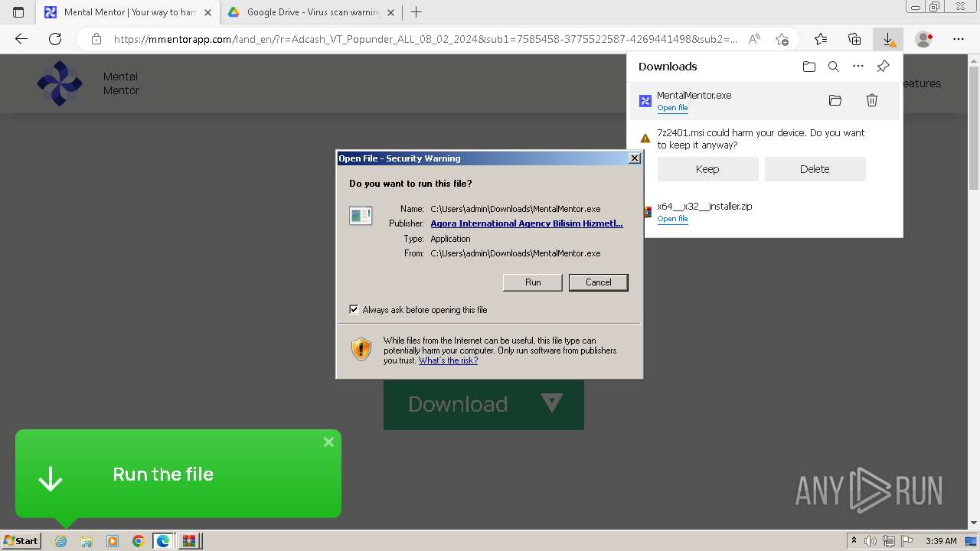This screenshot has height=551, width=980.
Task: Open More options in Downloads panel
Action: [x=858, y=67]
